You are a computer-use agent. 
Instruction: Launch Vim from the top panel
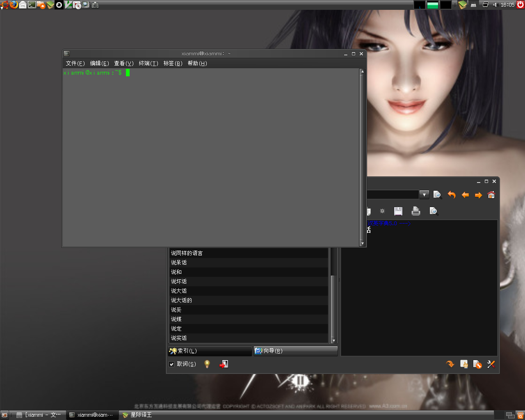point(68,5)
